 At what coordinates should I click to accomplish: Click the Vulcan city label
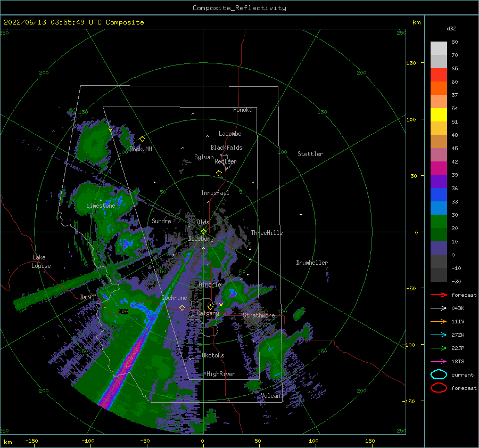click(x=270, y=396)
